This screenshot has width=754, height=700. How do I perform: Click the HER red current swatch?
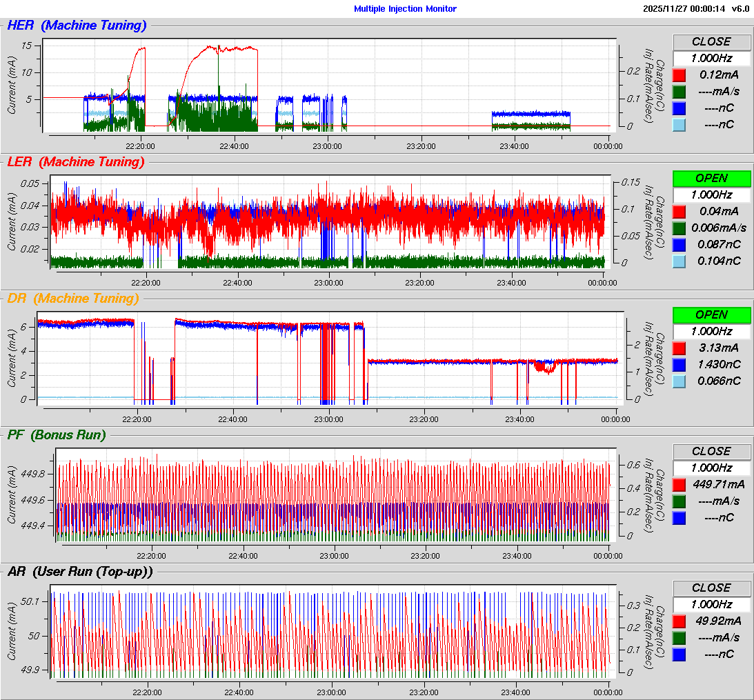679,74
